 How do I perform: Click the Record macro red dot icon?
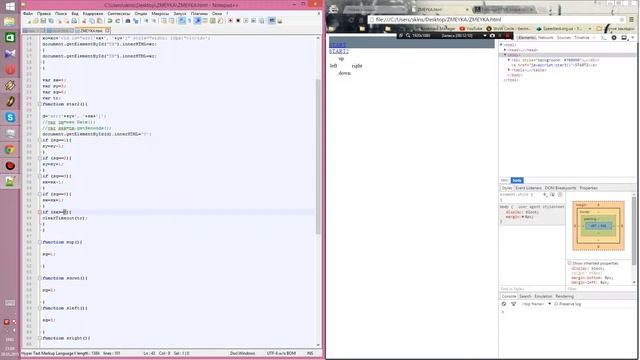click(231, 21)
